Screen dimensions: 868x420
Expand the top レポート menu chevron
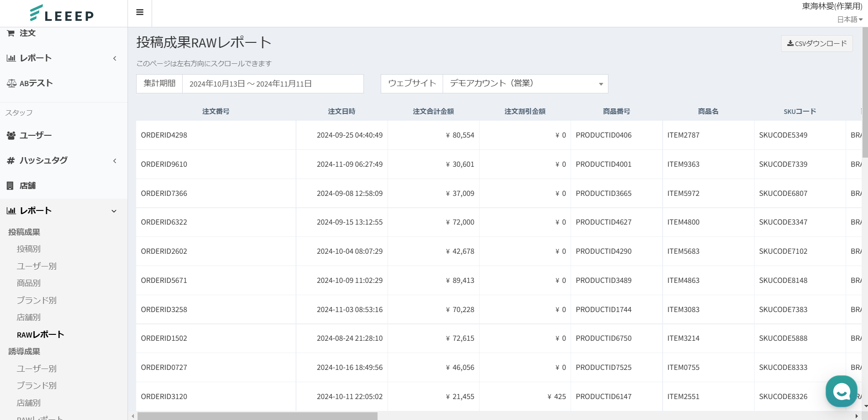[115, 58]
